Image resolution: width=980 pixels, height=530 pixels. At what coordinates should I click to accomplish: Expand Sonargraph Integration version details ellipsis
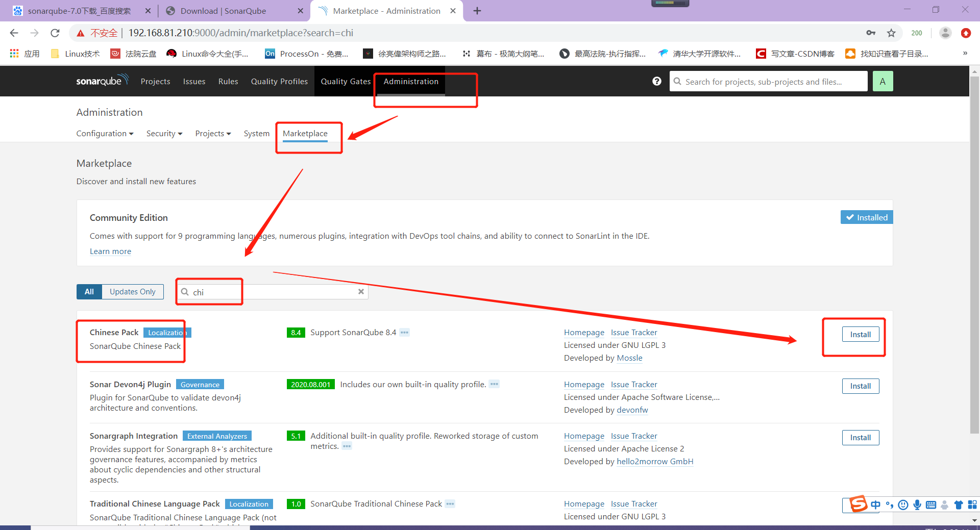(347, 446)
